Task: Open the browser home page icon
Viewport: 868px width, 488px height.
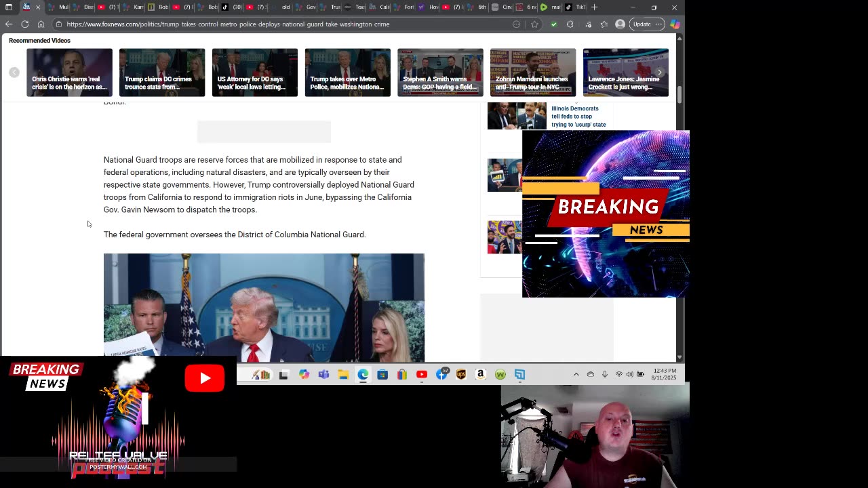Action: (41, 24)
